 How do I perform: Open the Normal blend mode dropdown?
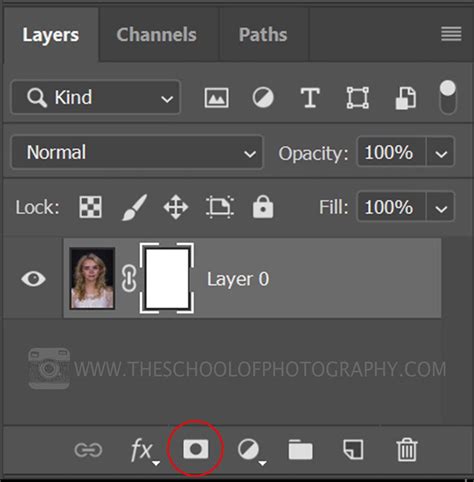pos(137,152)
